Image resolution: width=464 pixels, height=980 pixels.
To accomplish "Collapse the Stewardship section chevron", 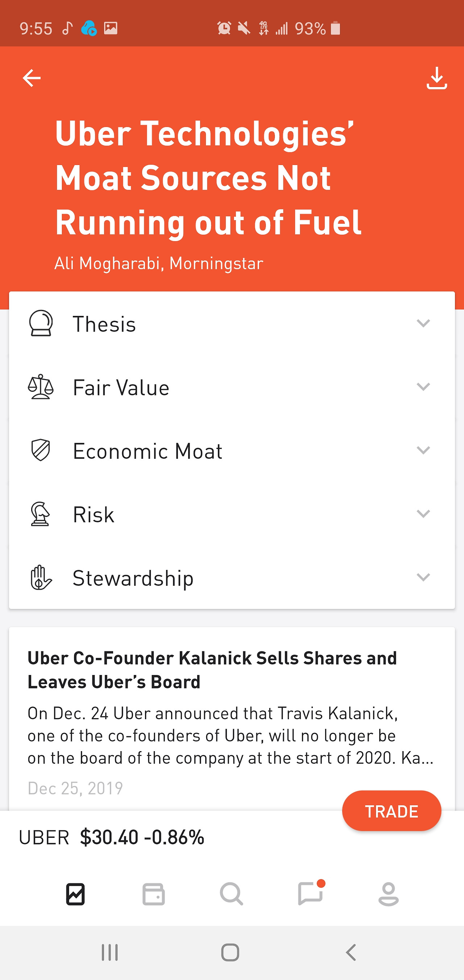I will point(423,578).
